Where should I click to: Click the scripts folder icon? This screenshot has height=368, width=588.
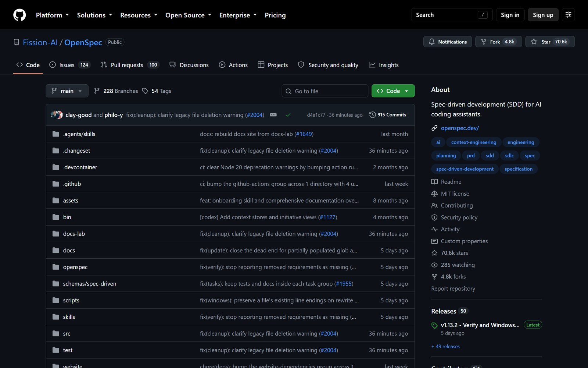[x=56, y=300]
